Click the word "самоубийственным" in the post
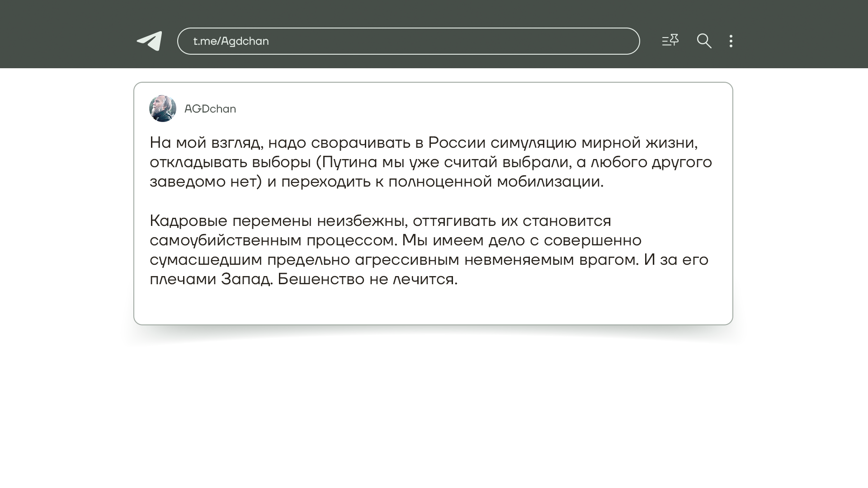868x488 pixels. (225, 240)
